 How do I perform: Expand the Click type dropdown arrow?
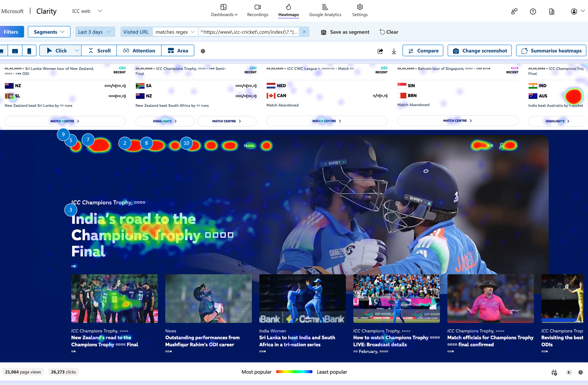point(77,51)
